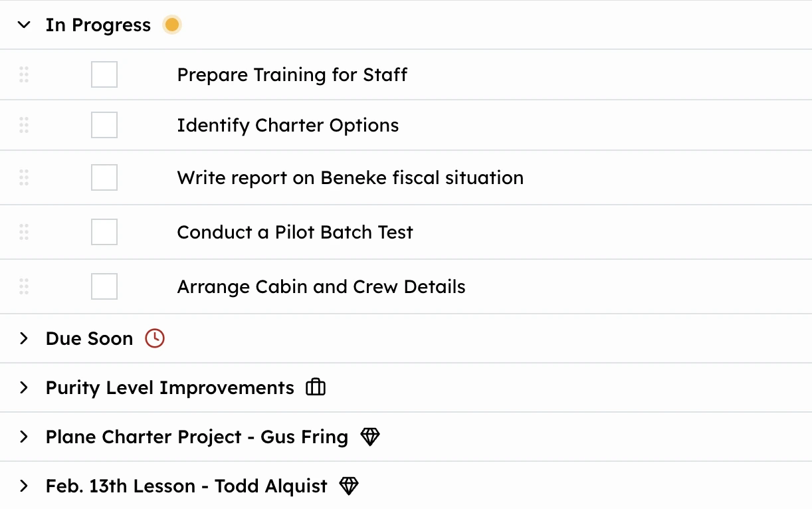
Task: Click drag handle for Identify Charter Options
Action: 24,125
